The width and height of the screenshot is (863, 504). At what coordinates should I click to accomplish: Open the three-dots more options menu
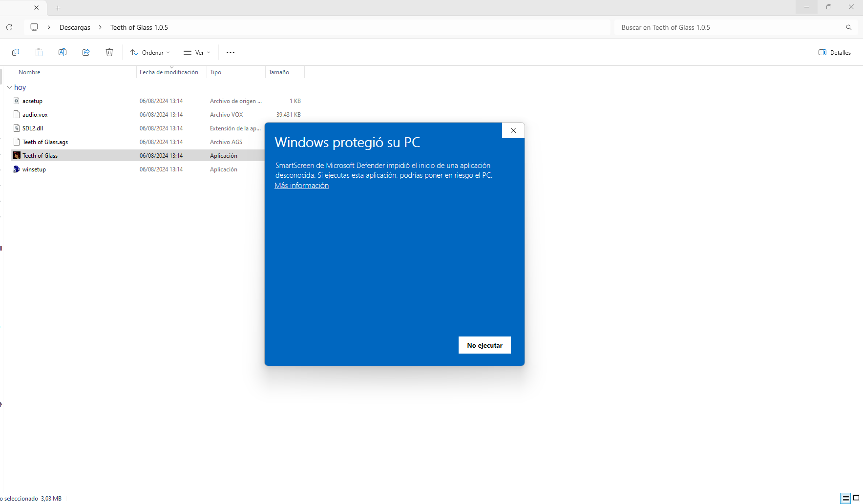pyautogui.click(x=231, y=52)
